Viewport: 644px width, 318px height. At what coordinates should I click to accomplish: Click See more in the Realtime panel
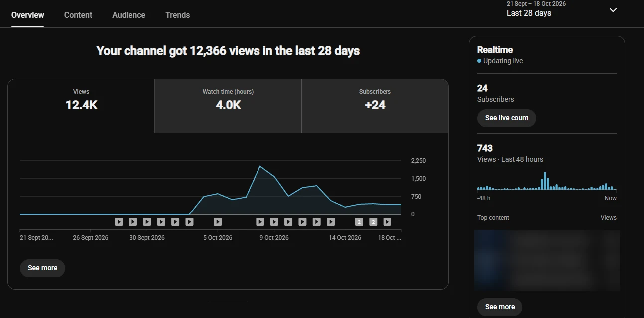500,307
